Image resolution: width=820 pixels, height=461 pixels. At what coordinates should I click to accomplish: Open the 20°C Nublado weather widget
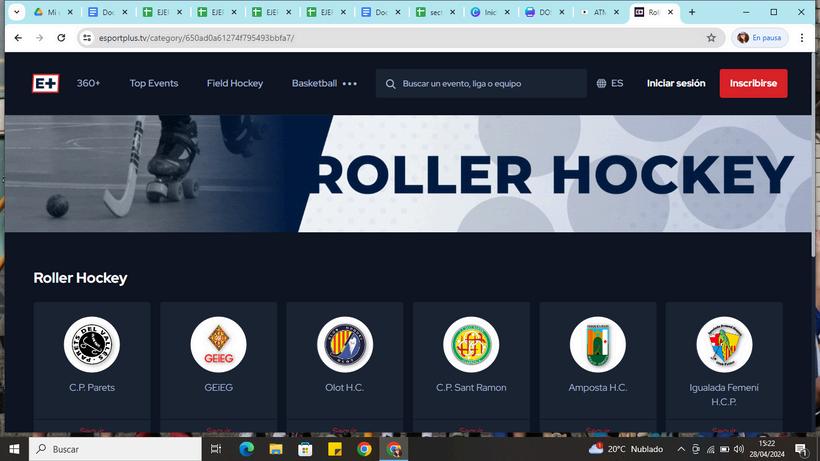[625, 449]
